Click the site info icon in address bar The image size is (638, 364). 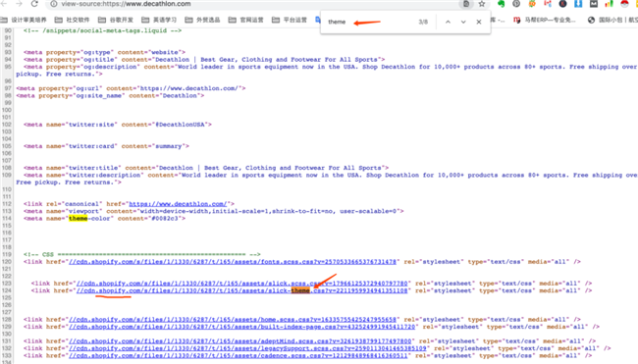(x=54, y=4)
